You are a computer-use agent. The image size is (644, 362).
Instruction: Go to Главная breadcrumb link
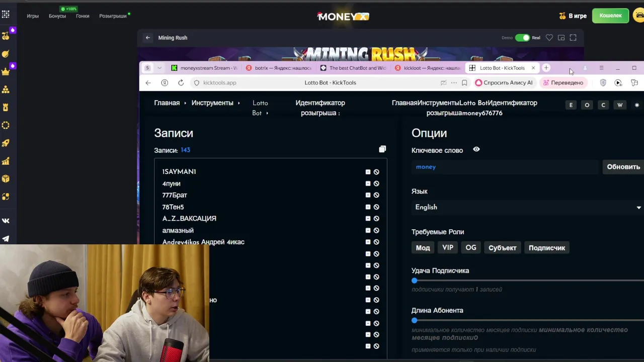pos(167,103)
